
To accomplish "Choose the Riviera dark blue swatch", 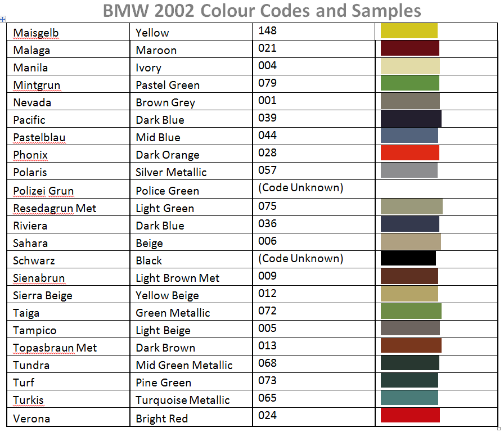I will (x=410, y=224).
